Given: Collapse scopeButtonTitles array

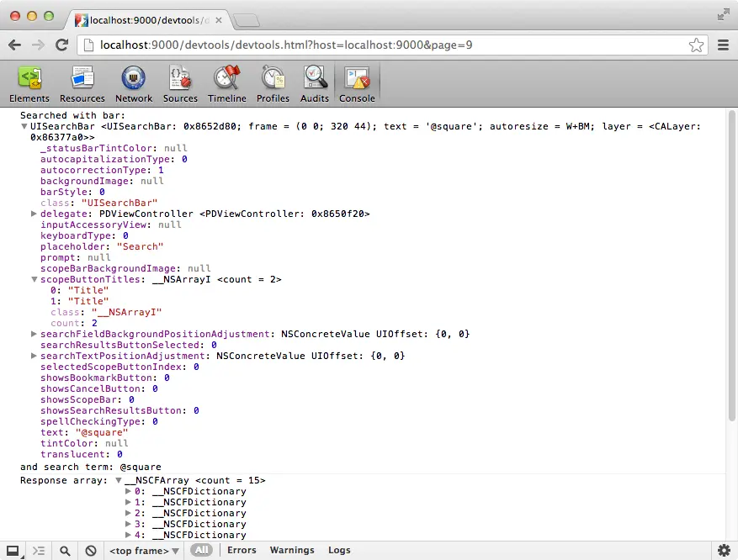Looking at the screenshot, I should (34, 279).
